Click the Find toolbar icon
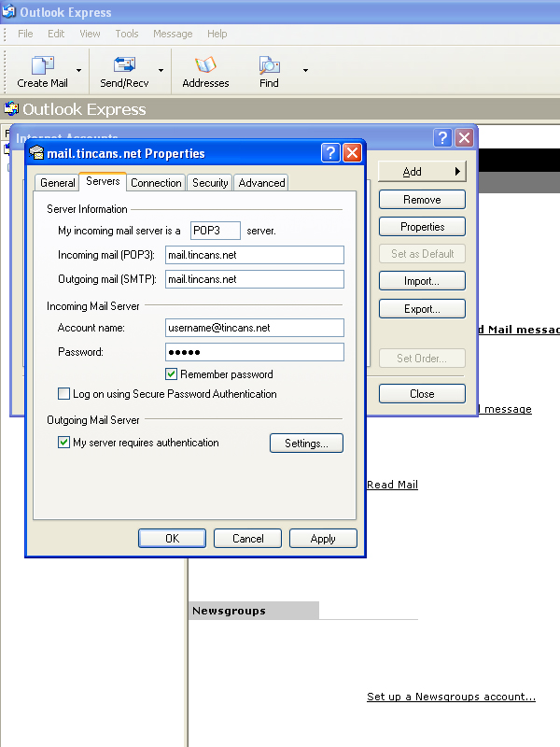 [269, 64]
